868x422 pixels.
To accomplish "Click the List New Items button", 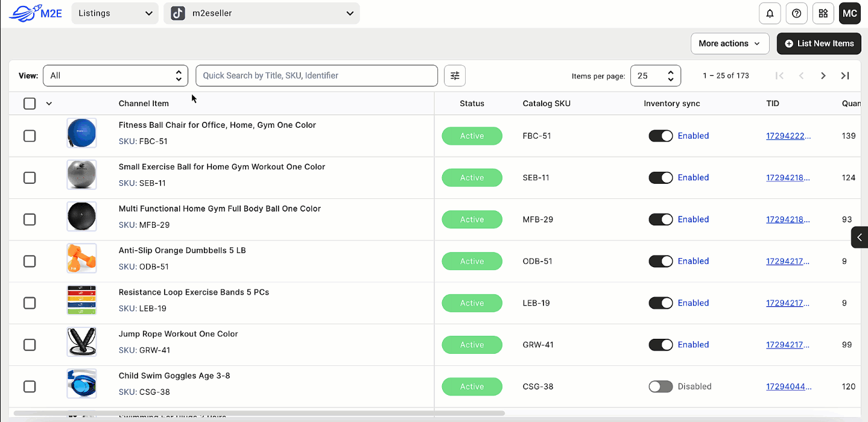I will [x=819, y=43].
